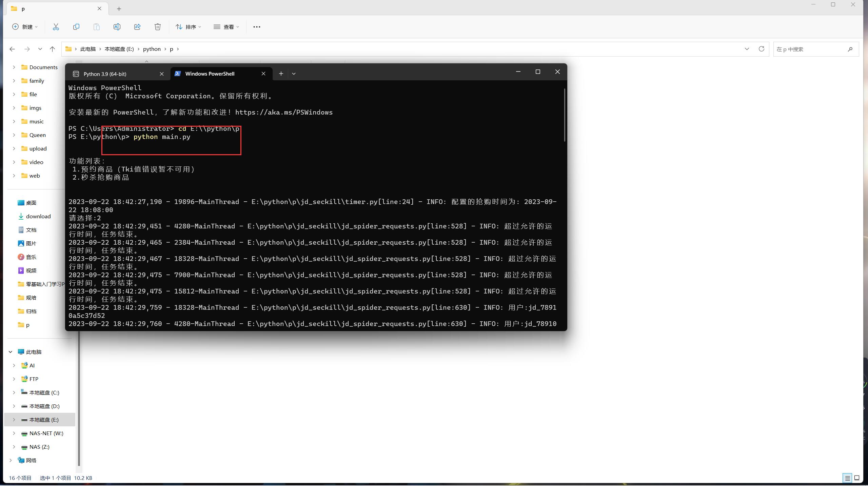Select the Windows PowerShell tab

click(221, 74)
